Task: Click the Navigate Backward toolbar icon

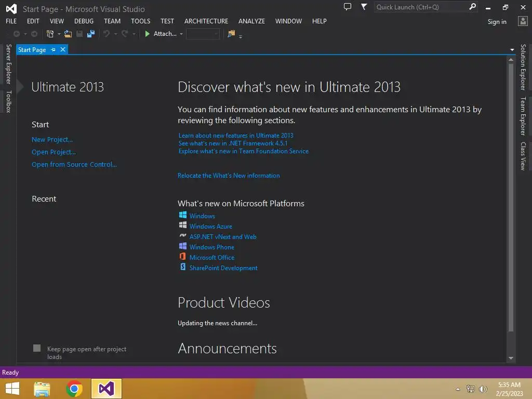Action: click(16, 34)
